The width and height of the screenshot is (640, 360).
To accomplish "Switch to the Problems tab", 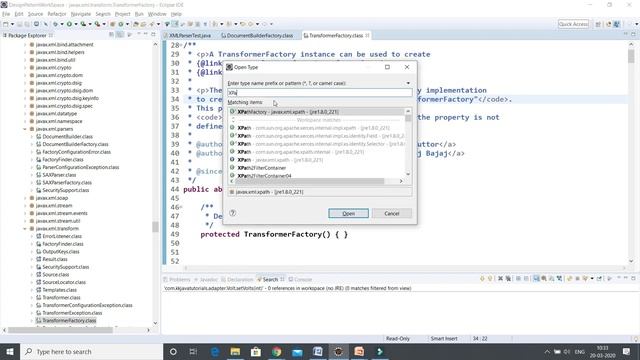I will coord(177,280).
